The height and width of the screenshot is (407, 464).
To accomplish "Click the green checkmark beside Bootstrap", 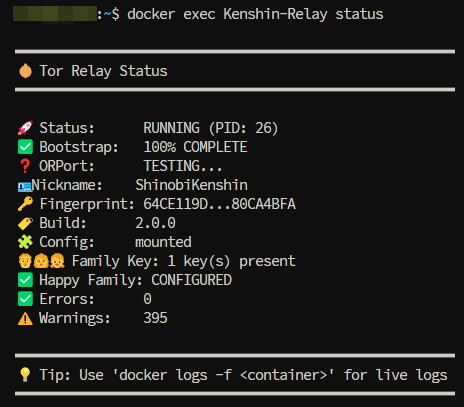I will point(25,147).
